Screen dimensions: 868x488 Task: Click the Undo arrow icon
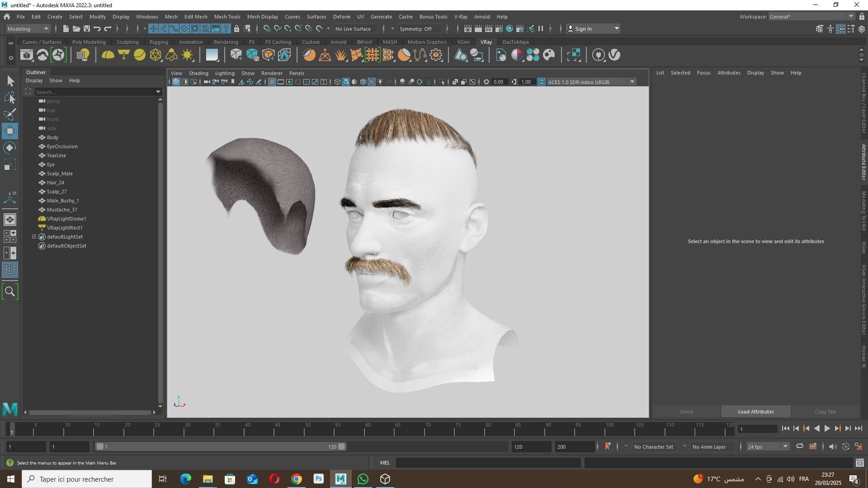click(x=97, y=28)
